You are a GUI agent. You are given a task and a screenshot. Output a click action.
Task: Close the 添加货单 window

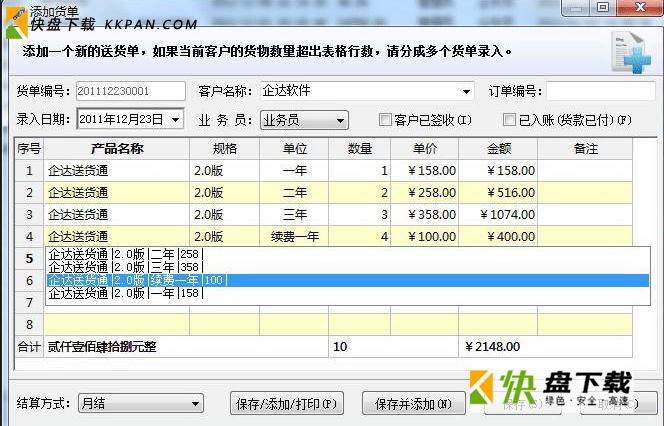click(x=640, y=8)
